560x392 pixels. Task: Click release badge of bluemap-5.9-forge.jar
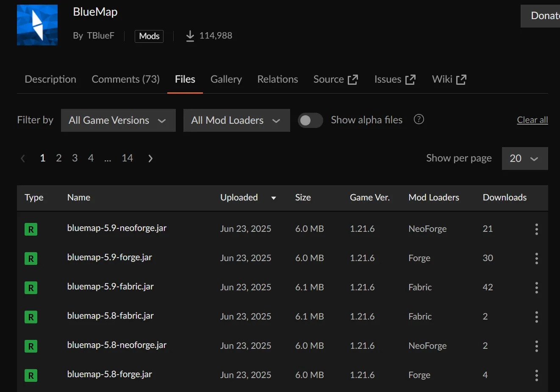pyautogui.click(x=31, y=259)
